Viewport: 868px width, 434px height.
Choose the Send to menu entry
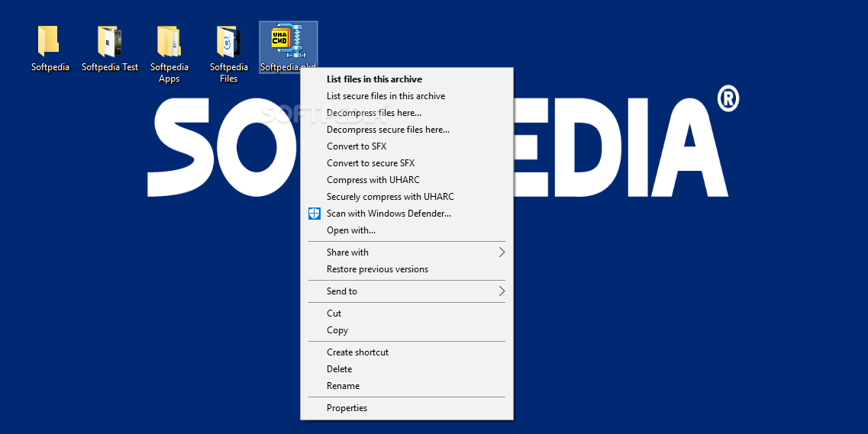coord(407,291)
